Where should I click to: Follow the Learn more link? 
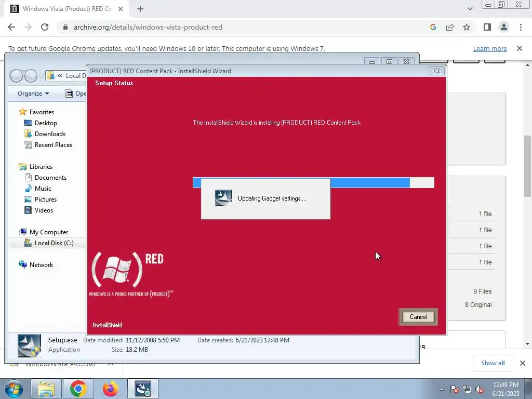(490, 48)
